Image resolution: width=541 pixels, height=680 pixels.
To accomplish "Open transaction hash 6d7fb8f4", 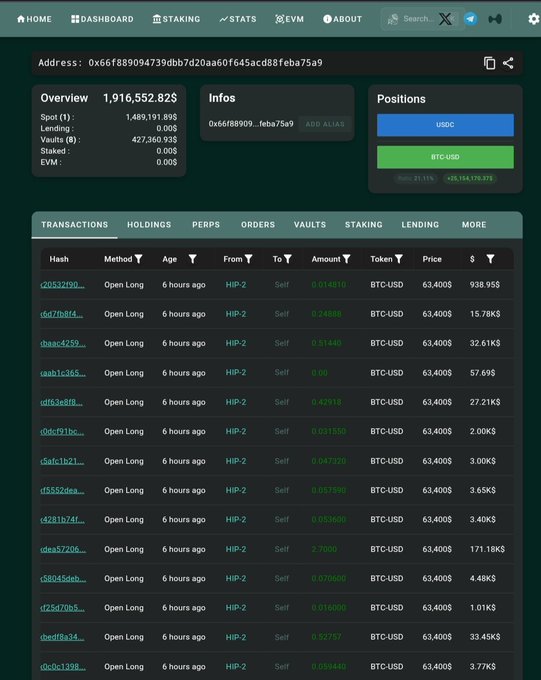I will (x=62, y=314).
